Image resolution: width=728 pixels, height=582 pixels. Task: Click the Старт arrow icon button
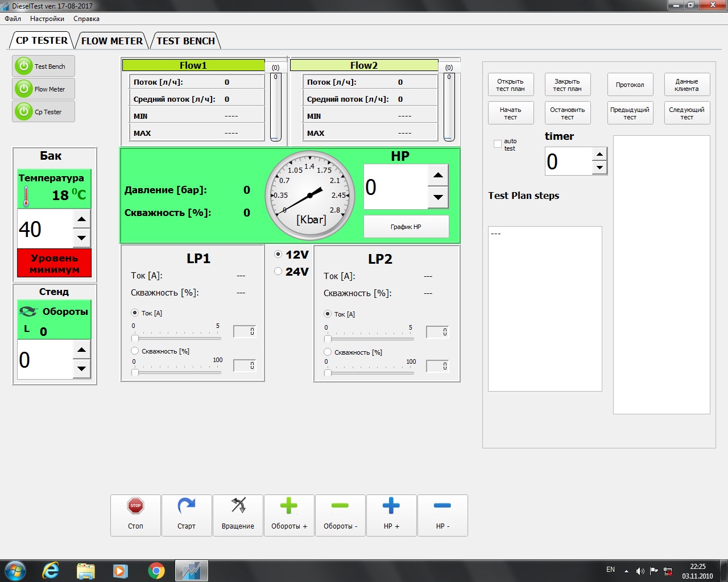coord(187,515)
